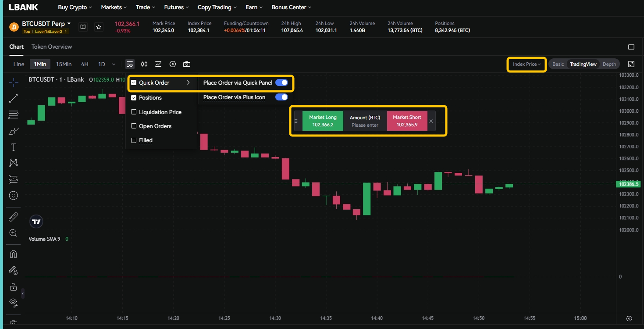
Task: Click the Market Long button
Action: pos(323,121)
